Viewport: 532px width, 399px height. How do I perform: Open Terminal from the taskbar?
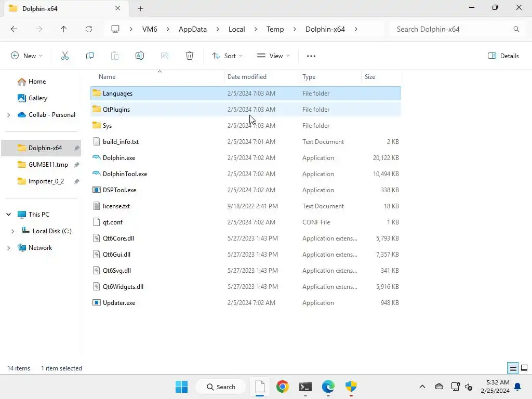point(305,387)
